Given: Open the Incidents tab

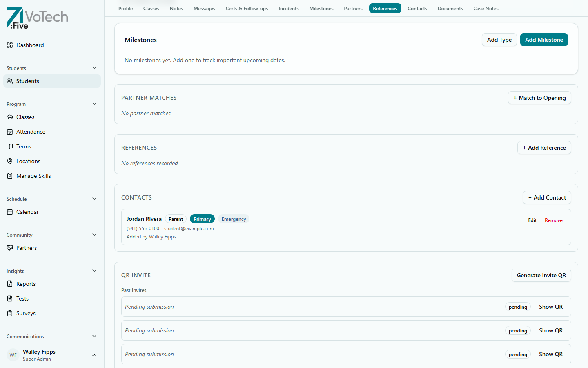Looking at the screenshot, I should point(288,8).
